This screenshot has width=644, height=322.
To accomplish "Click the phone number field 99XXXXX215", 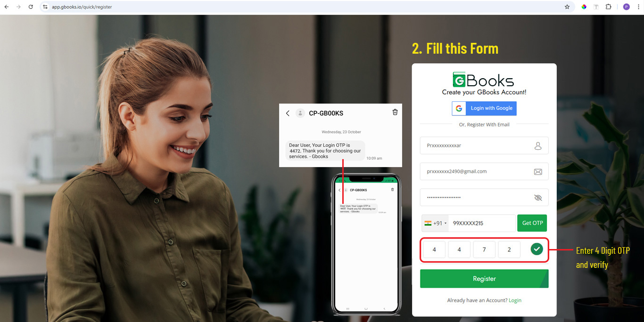I will tap(482, 223).
